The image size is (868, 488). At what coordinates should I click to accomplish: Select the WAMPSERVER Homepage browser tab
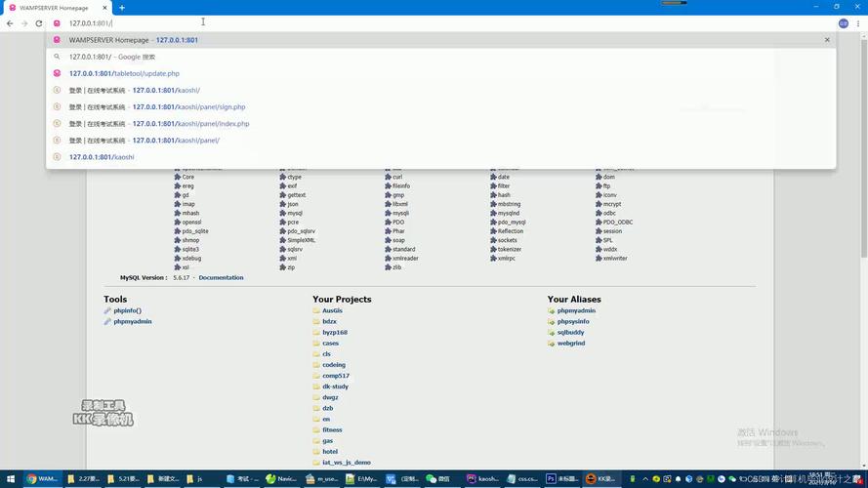tap(57, 8)
